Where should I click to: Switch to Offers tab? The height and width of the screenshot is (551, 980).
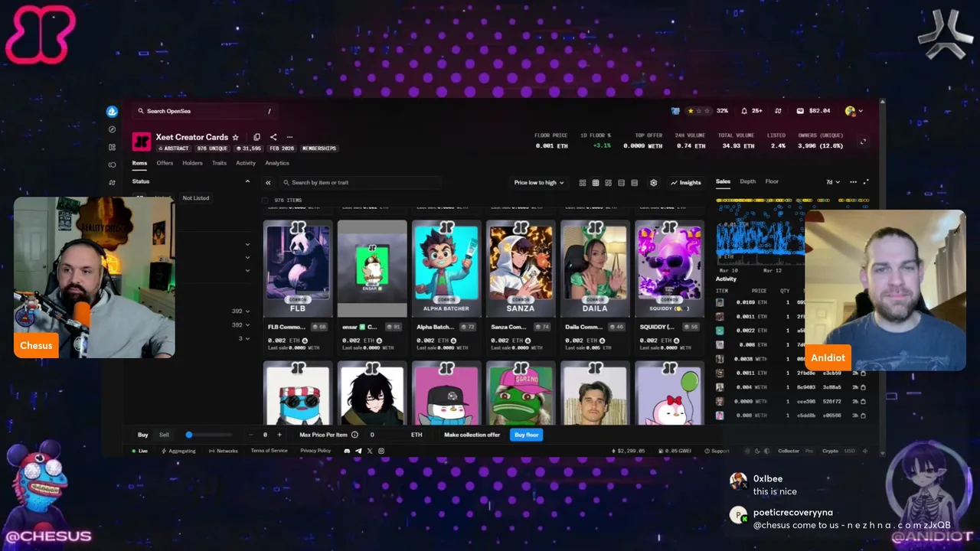pyautogui.click(x=165, y=163)
